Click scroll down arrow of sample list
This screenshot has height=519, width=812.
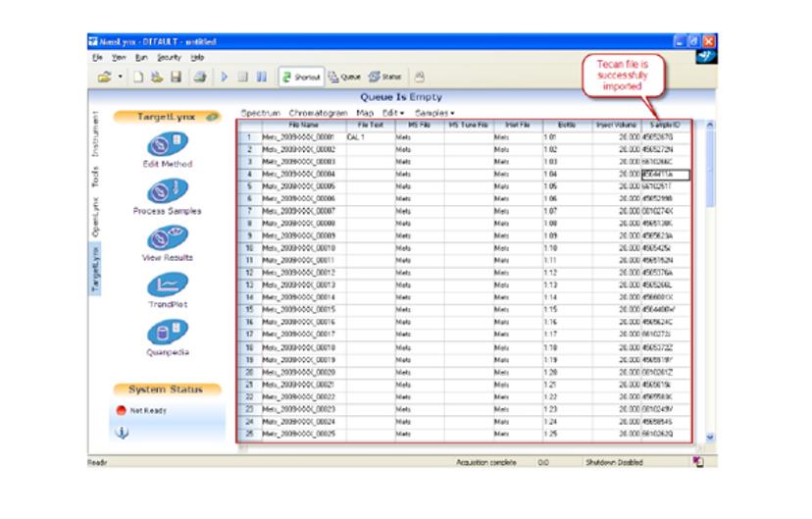[710, 438]
